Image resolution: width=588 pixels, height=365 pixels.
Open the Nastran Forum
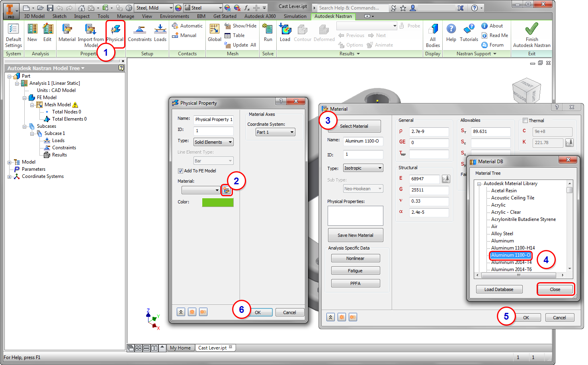pyautogui.click(x=492, y=45)
